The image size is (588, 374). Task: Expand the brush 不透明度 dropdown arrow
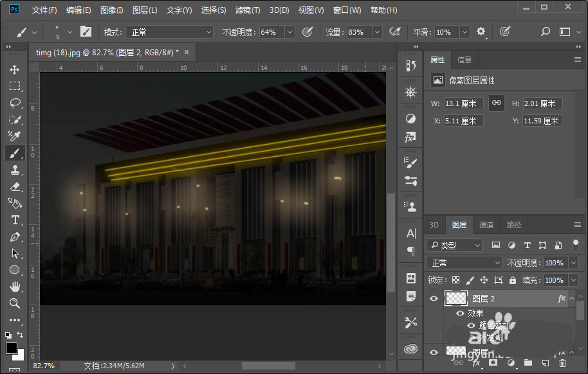(x=289, y=32)
